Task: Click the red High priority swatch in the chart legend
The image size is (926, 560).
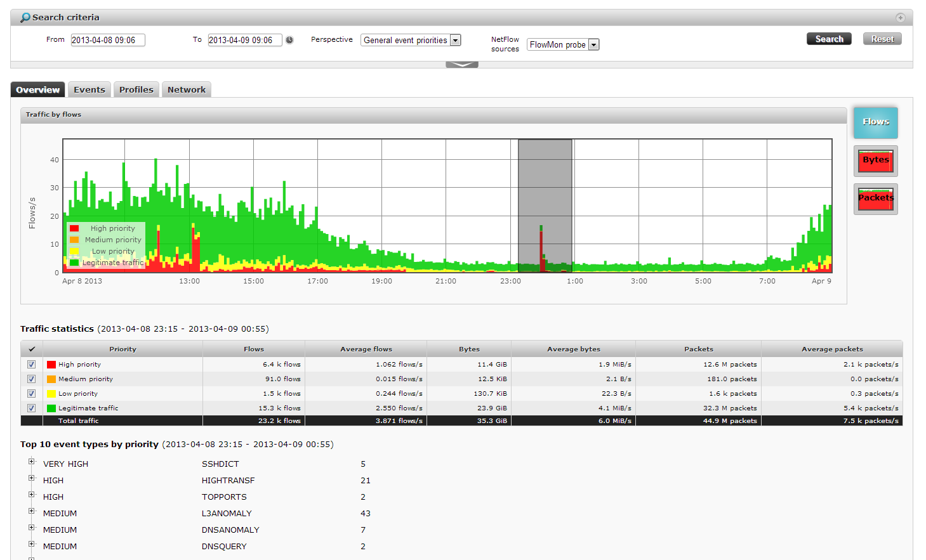Action: (74, 229)
